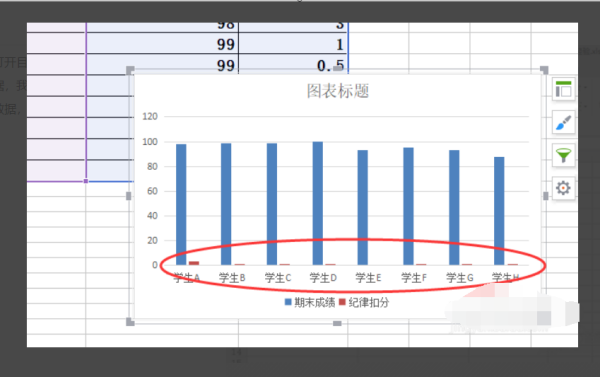This screenshot has width=600, height=377.
Task: Select the blue bar for 学生F
Action: 408,206
